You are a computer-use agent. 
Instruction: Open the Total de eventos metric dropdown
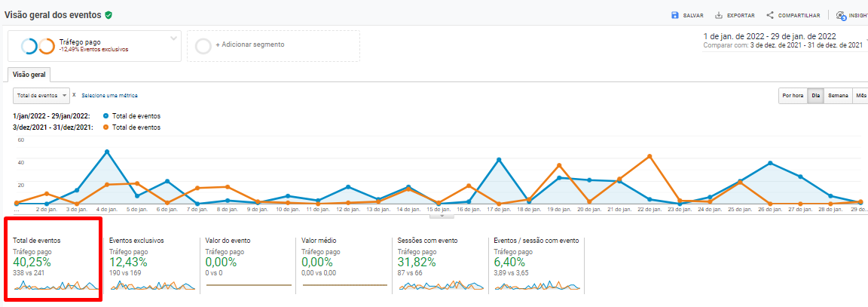click(41, 96)
